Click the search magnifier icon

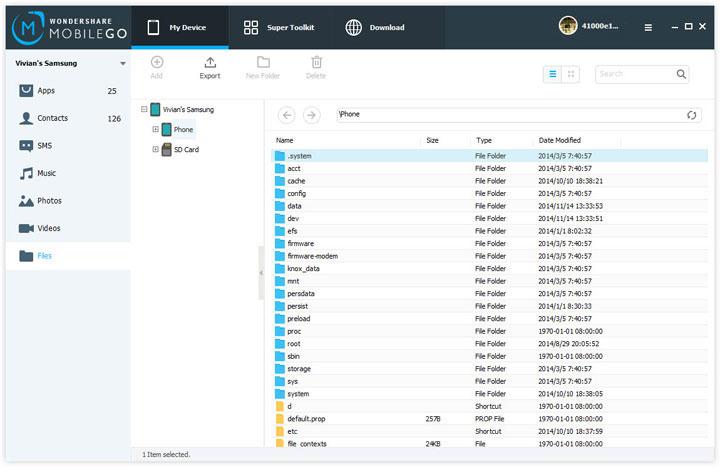point(681,74)
